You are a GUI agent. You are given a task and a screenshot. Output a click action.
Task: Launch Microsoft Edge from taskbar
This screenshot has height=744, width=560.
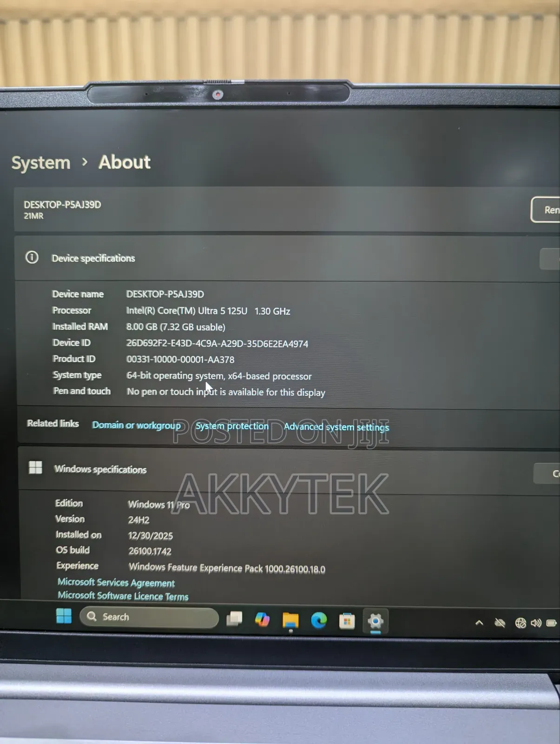click(x=319, y=620)
